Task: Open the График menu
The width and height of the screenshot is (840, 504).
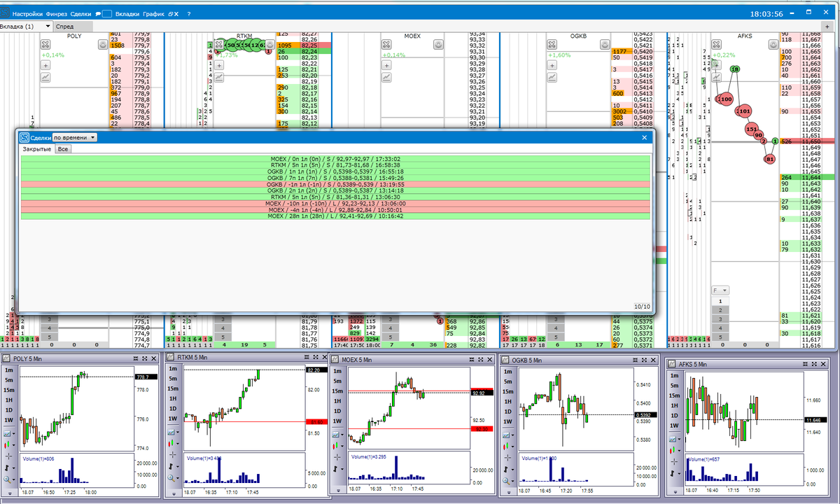Action: pos(153,14)
